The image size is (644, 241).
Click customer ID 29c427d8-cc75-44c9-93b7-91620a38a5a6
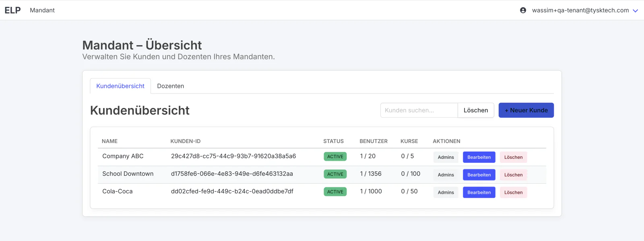coord(233,156)
